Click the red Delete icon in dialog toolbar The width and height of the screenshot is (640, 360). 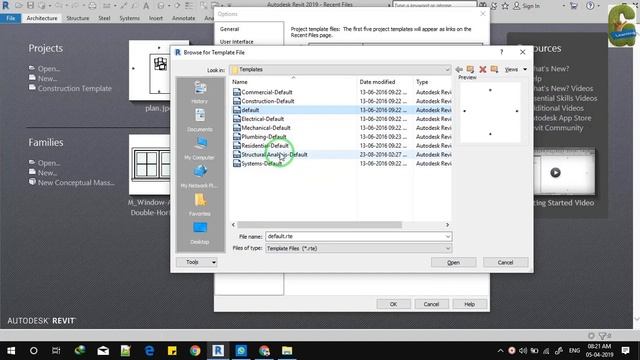pyautogui.click(x=482, y=69)
